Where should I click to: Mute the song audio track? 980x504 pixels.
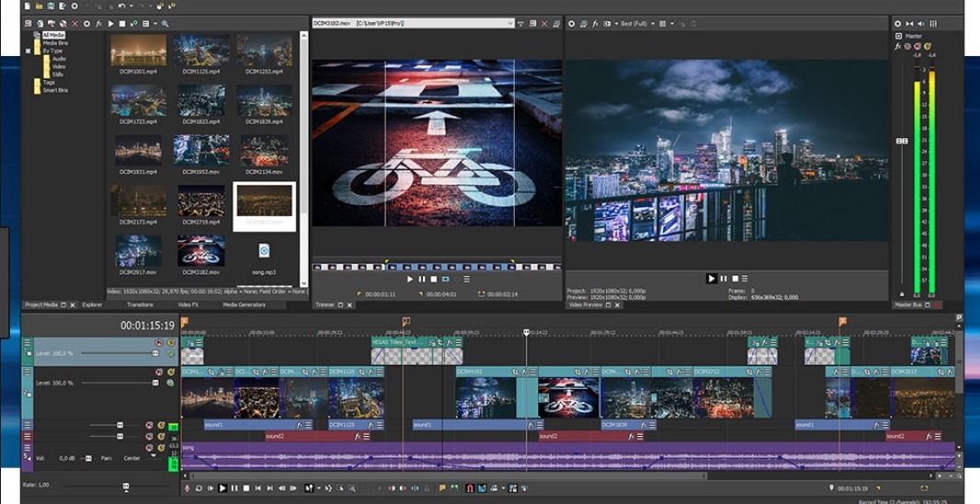(x=149, y=448)
